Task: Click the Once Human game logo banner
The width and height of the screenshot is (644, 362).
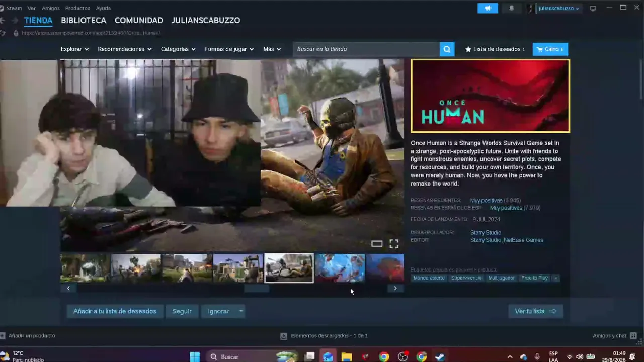Action: [x=490, y=96]
